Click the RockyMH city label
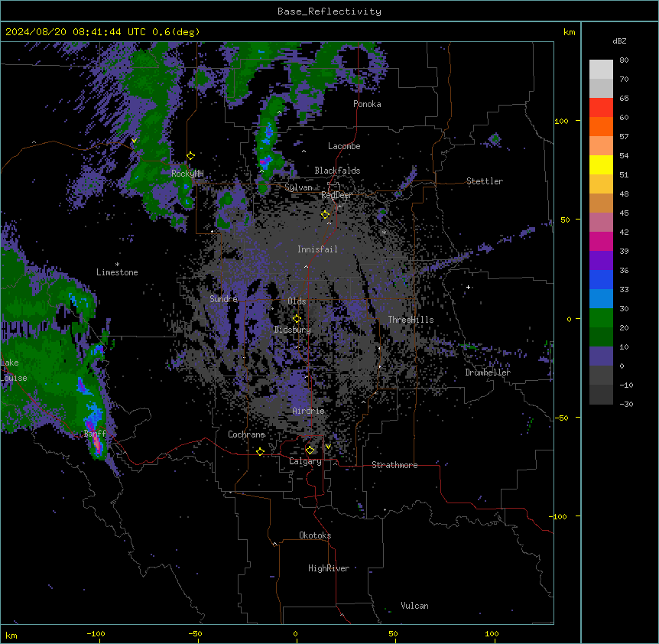The image size is (659, 644). click(x=187, y=174)
